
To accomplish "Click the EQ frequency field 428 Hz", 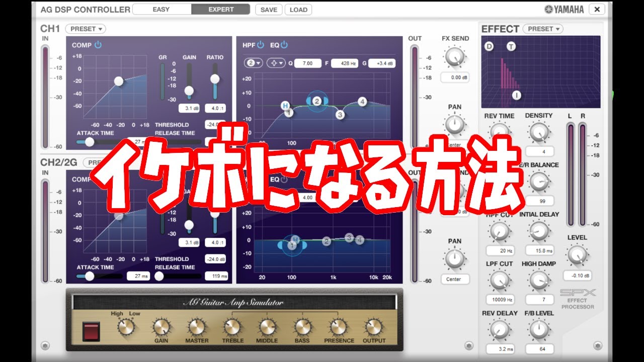I will pyautogui.click(x=344, y=63).
